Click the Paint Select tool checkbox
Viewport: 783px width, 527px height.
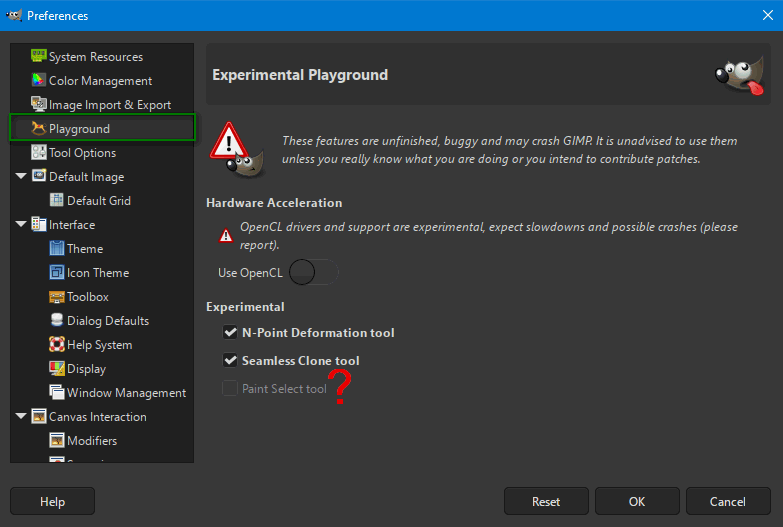pos(230,388)
